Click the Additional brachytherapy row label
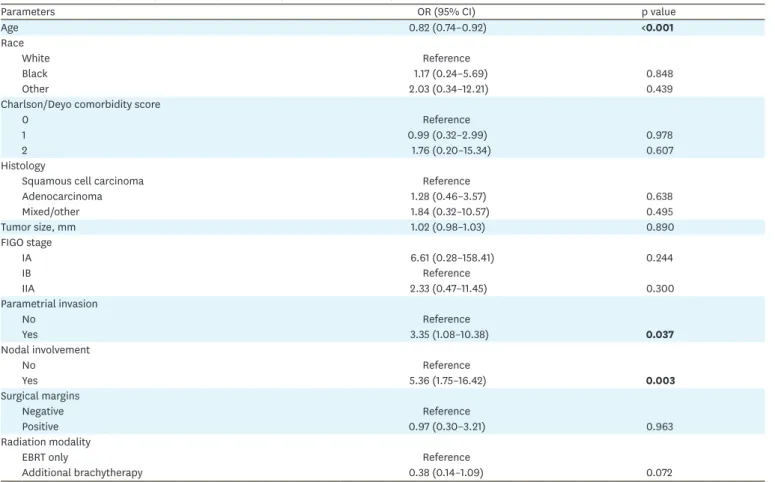The width and height of the screenshot is (775, 482). click(x=82, y=472)
